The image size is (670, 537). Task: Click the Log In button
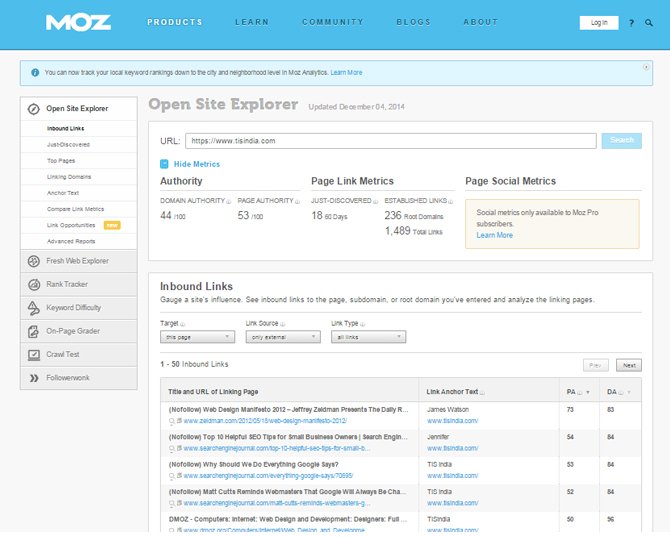pyautogui.click(x=599, y=23)
